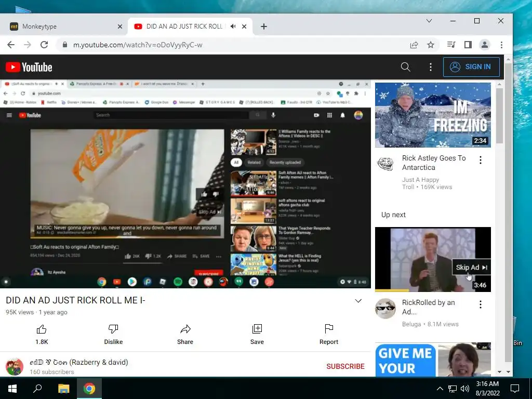This screenshot has height=399, width=532.
Task: Open Razberry & david channel avatar
Action: point(15,366)
